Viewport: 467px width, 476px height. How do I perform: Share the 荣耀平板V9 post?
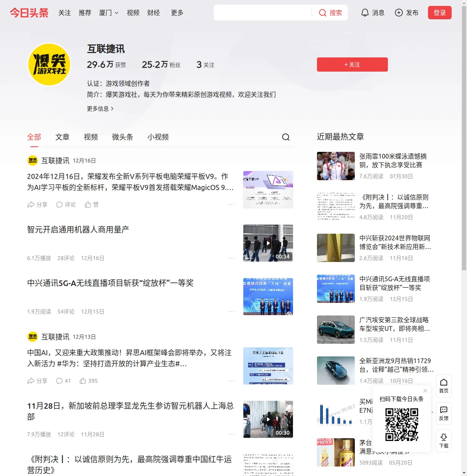point(37,205)
